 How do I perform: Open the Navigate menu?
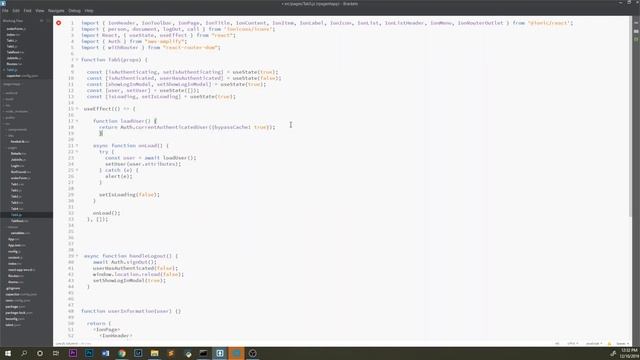tap(56, 11)
